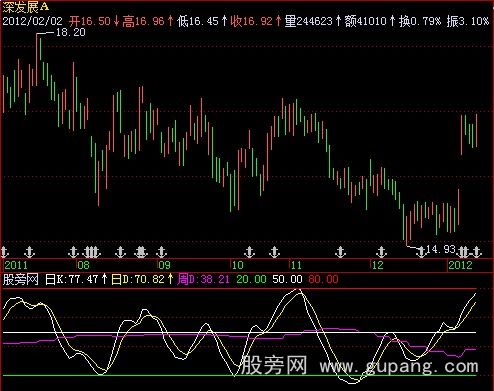Click the 11 month label on the time axis
This screenshot has width=494, height=391.
coord(296,265)
